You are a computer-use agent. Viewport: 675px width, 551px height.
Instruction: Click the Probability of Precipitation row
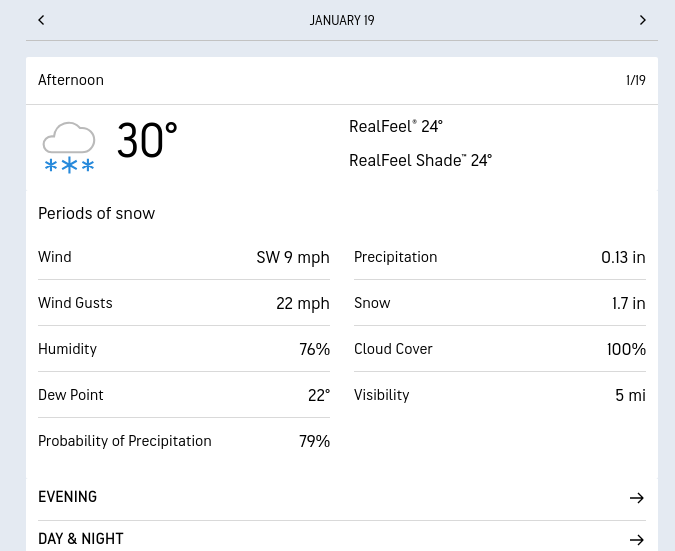(184, 441)
